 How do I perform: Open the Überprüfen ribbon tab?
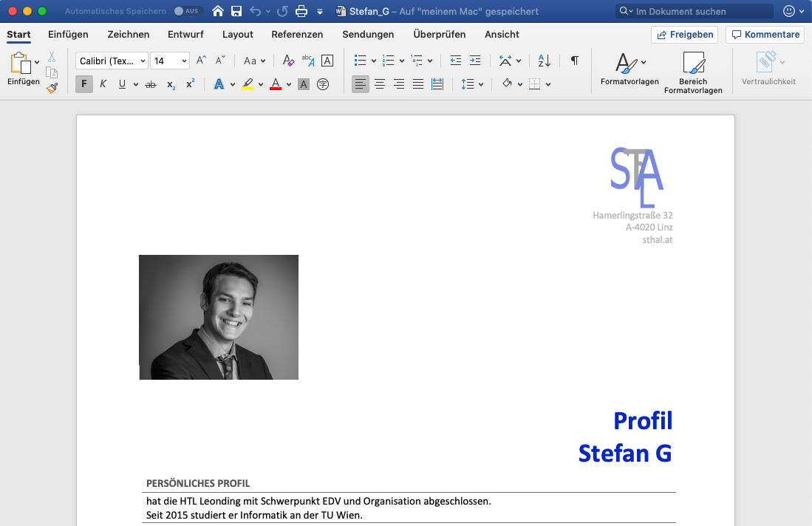(439, 34)
